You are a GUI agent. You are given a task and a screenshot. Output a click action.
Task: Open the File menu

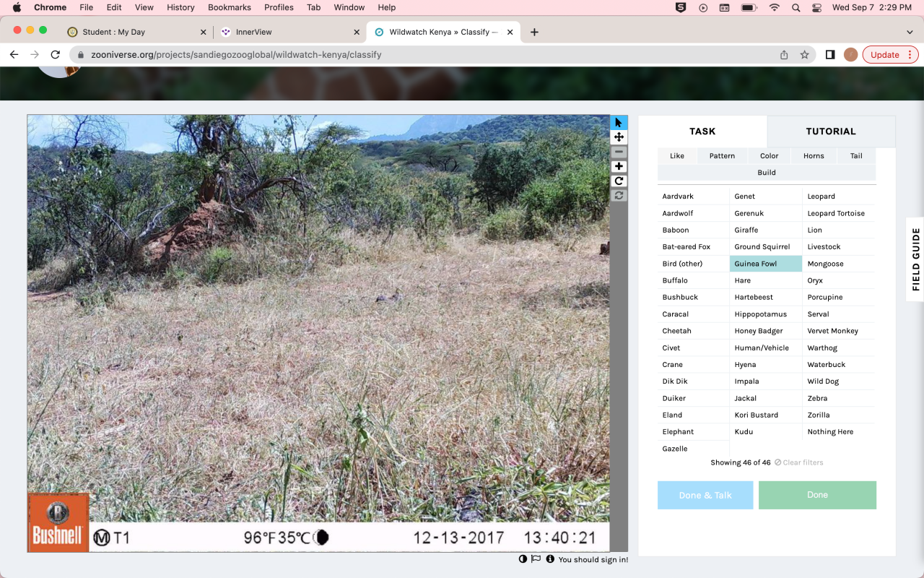tap(87, 7)
